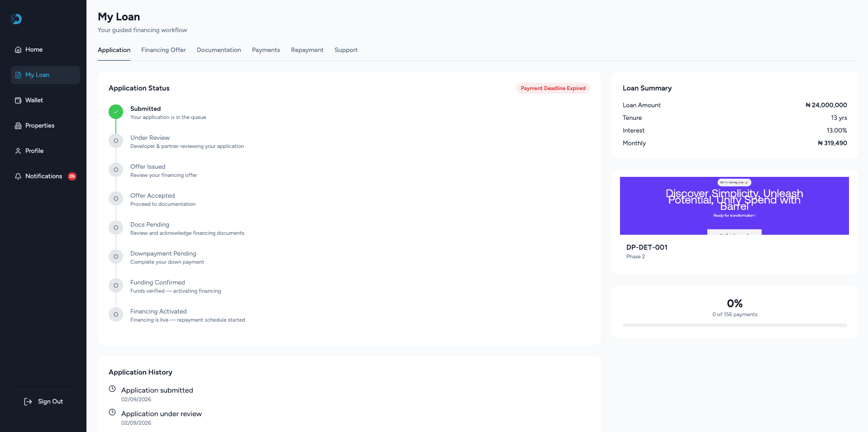Open the Support tab
This screenshot has height=432, width=868.
(x=346, y=50)
